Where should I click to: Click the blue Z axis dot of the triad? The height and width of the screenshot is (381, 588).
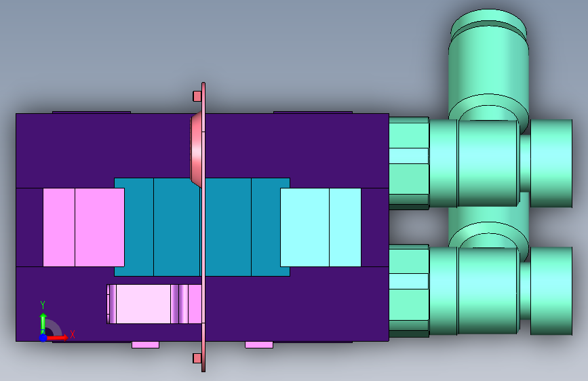point(43,338)
